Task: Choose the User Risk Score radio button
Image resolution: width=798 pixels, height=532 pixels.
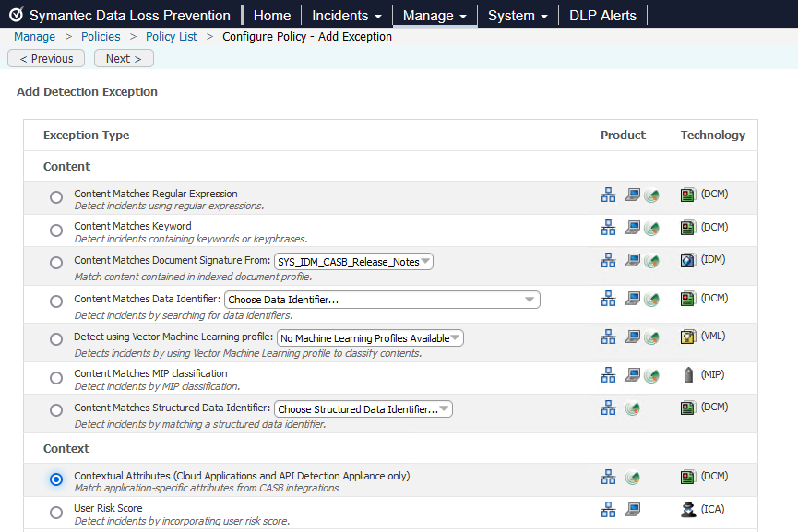Action: point(56,513)
